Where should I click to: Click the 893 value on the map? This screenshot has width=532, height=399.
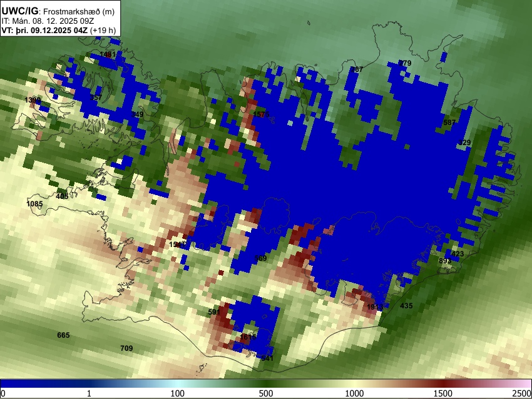coord(445,261)
